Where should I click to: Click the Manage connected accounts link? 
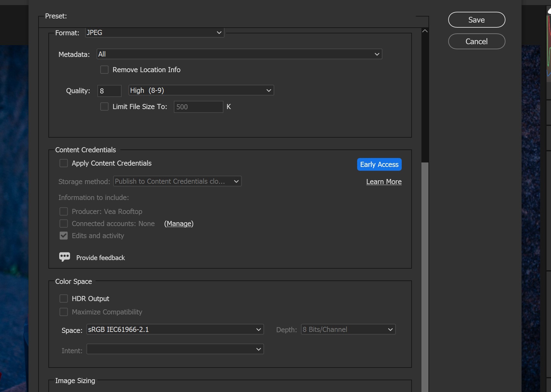[179, 224]
